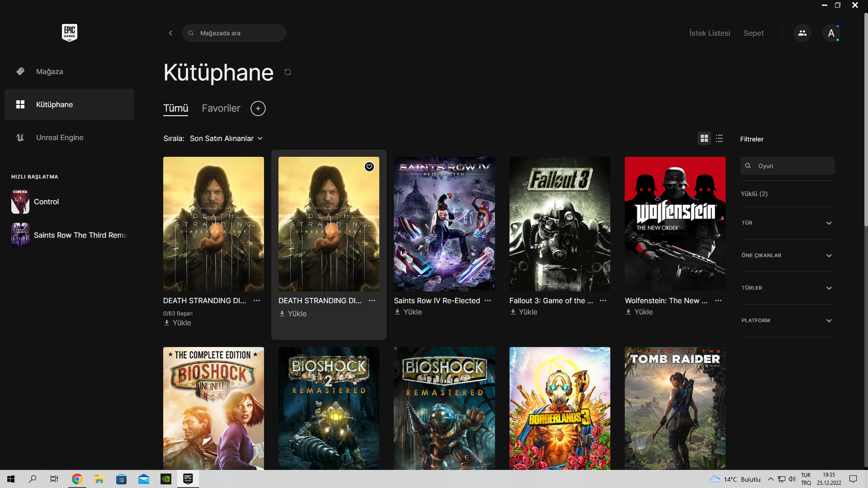868x488 pixels.
Task: Click the Mağazada ara search field
Action: 235,33
